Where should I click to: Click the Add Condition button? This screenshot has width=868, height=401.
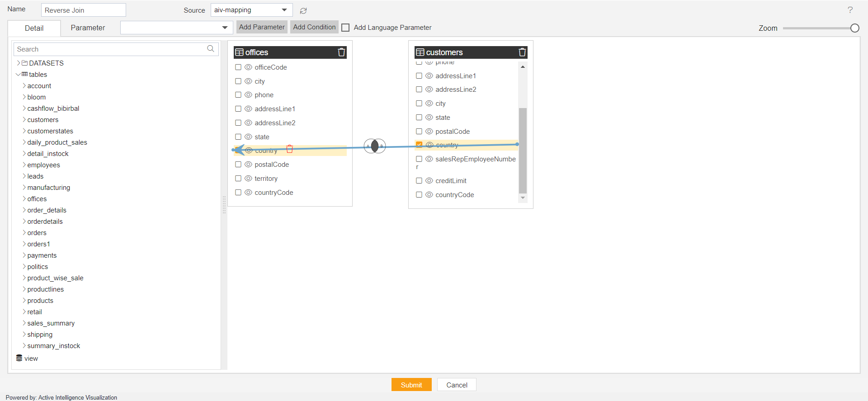coord(314,27)
